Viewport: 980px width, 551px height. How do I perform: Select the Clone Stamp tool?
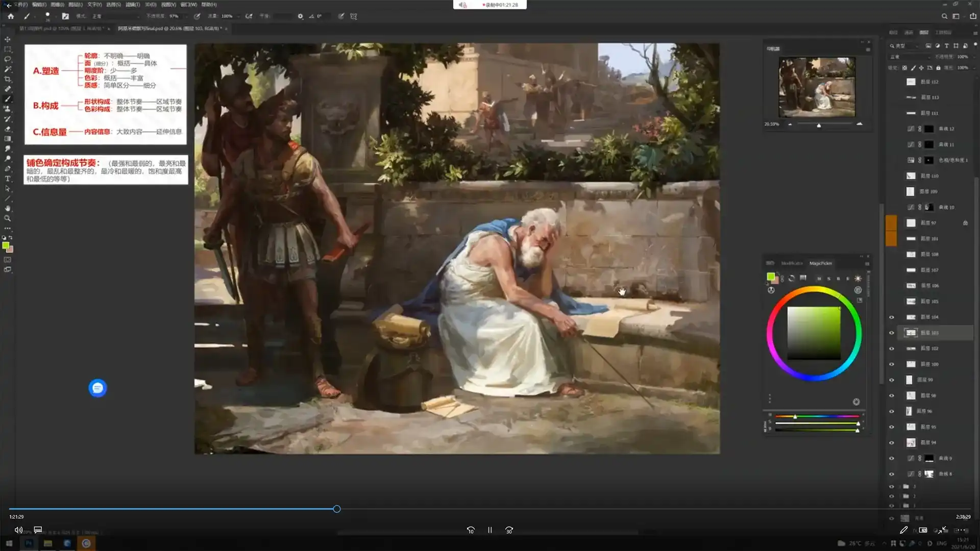click(8, 109)
